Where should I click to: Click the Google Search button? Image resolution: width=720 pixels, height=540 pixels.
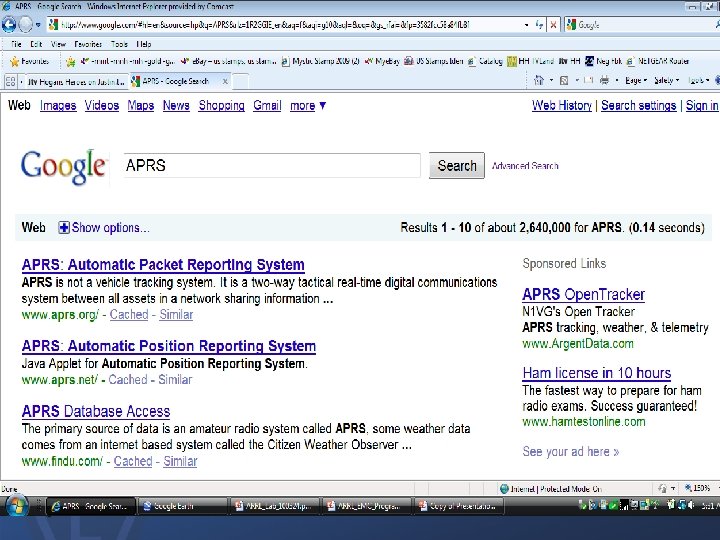(x=456, y=165)
